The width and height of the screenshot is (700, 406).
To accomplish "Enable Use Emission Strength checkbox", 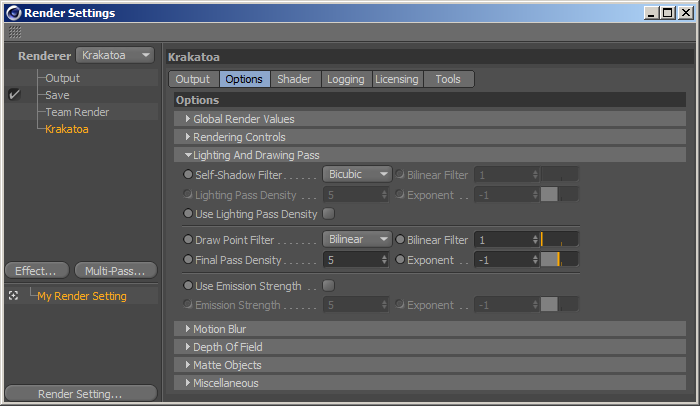I will [x=329, y=286].
